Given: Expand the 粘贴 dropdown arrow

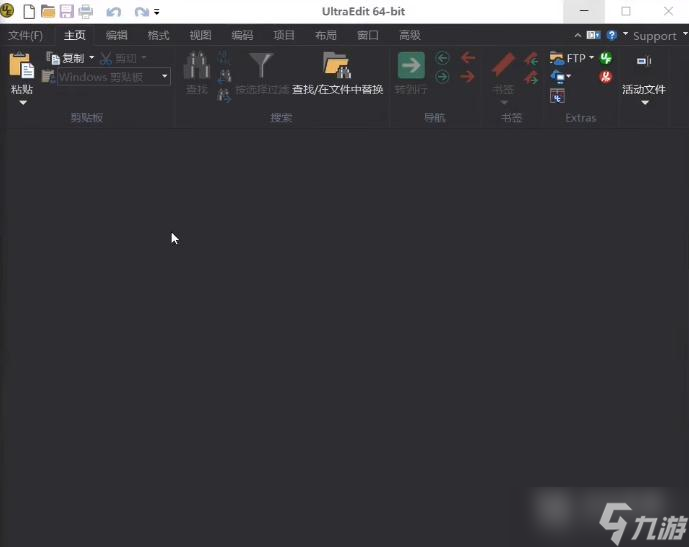Looking at the screenshot, I should (23, 103).
